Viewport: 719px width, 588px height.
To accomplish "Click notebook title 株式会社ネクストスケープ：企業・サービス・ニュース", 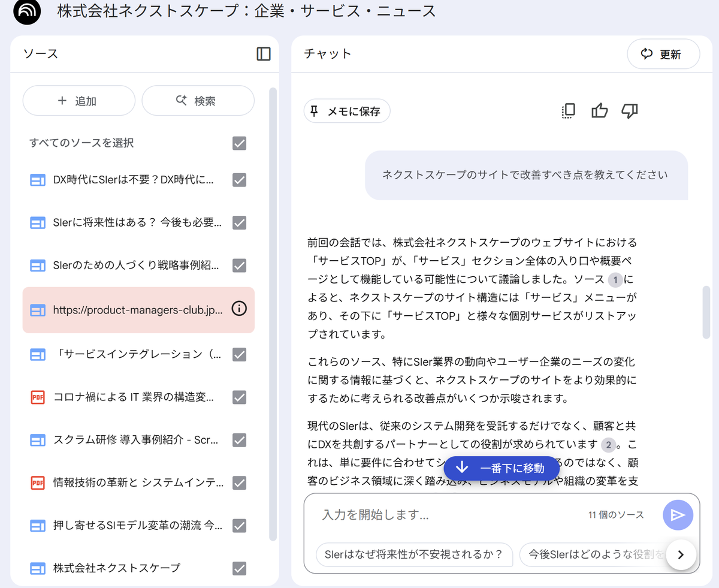I will pyautogui.click(x=246, y=11).
